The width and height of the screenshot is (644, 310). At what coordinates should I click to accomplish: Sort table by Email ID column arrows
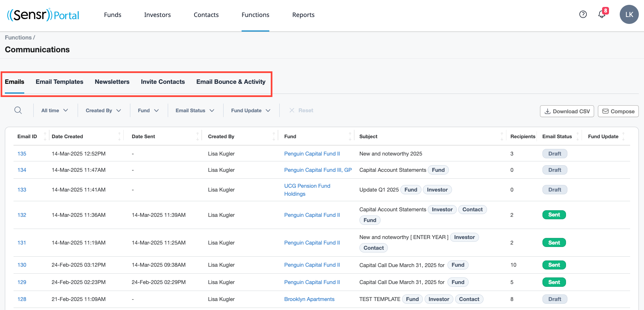click(x=45, y=136)
